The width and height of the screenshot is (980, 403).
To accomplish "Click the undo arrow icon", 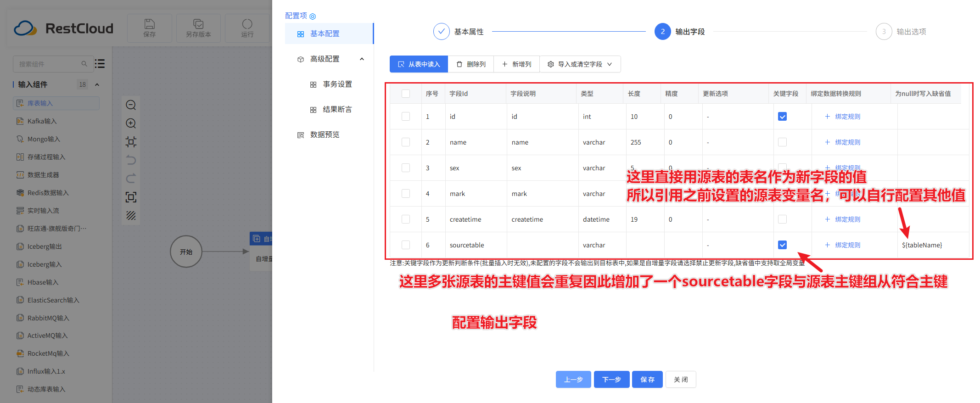I will [x=131, y=160].
